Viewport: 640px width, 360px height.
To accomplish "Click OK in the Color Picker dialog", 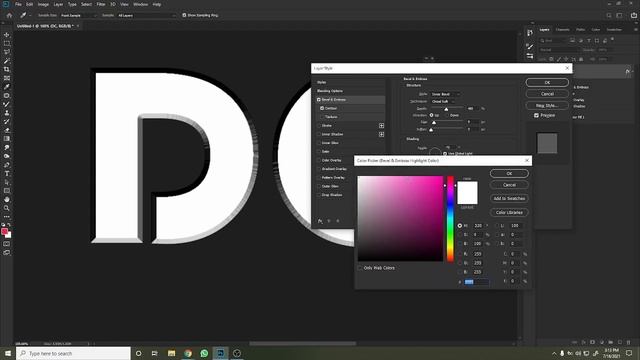I will click(x=509, y=173).
